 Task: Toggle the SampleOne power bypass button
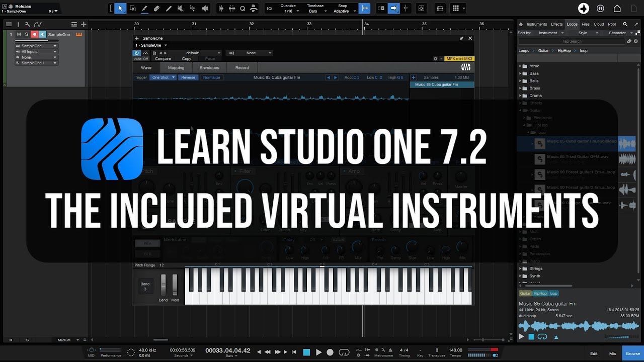tap(136, 53)
